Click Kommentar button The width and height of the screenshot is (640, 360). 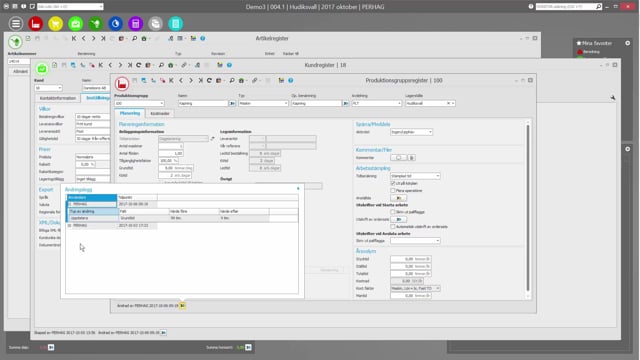click(398, 158)
